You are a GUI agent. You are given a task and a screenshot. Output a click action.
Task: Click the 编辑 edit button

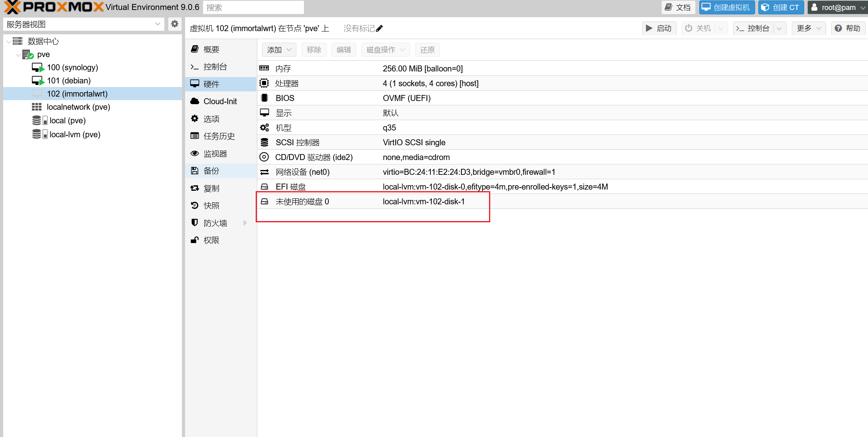(x=343, y=50)
